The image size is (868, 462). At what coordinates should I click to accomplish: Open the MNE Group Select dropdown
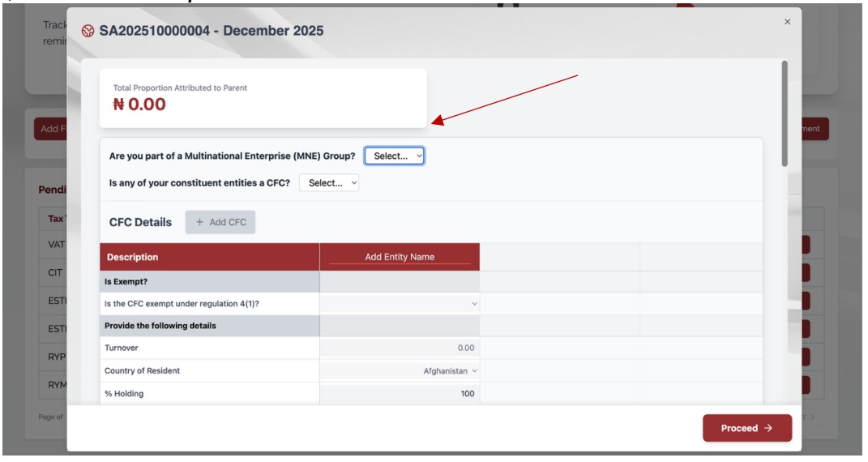(394, 156)
